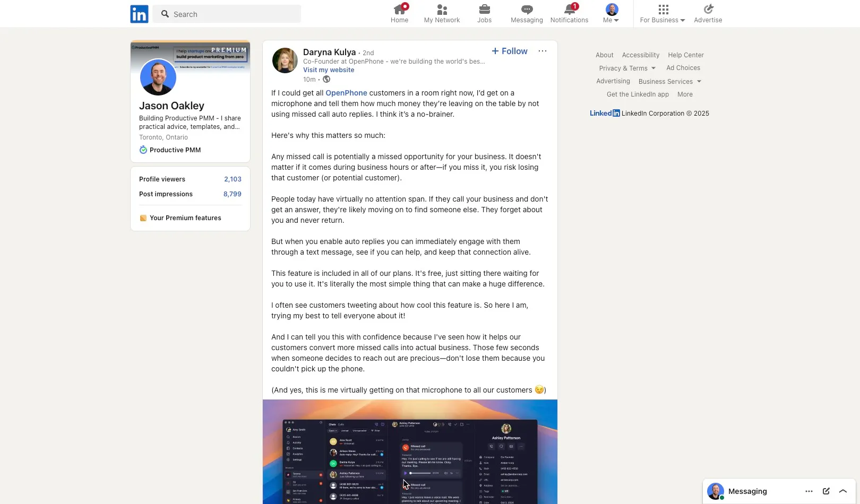
Task: Open Messaging from the top navigation
Action: (526, 13)
